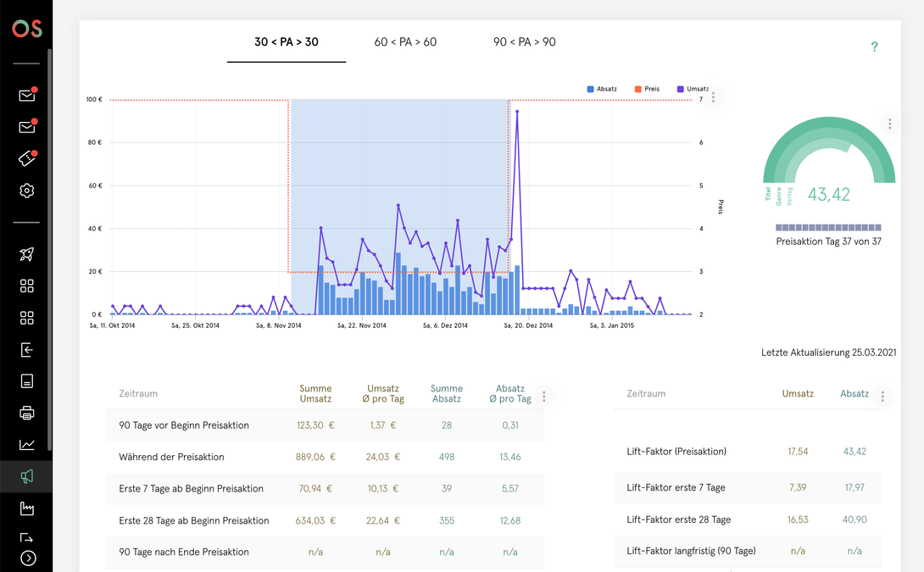
Task: Click the Lift-Faktor Umsatz value '17,54'
Action: coord(798,451)
